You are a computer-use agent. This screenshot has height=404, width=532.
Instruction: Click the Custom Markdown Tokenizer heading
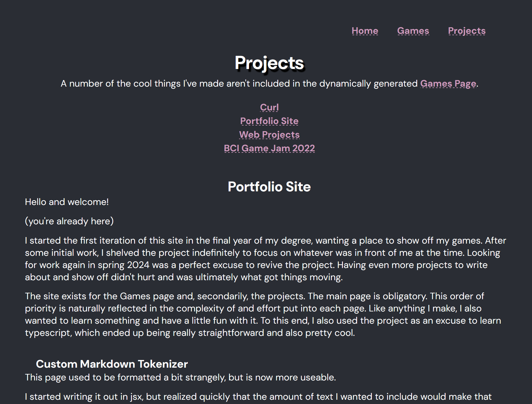coord(112,364)
